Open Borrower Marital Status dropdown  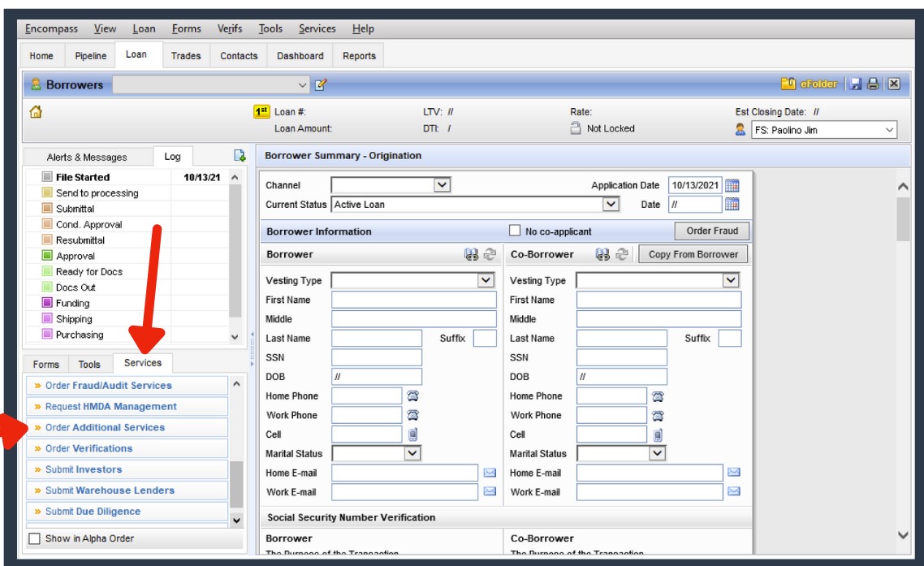coord(412,453)
